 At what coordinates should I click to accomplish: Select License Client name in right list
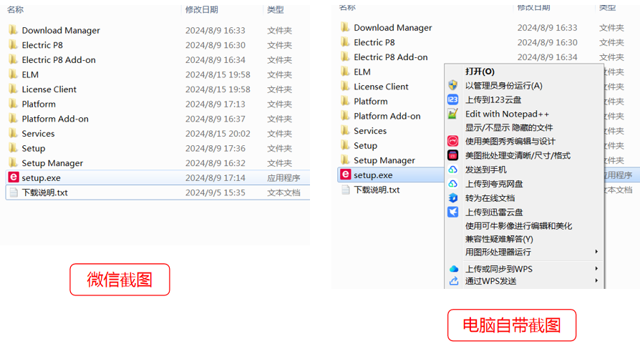pyautogui.click(x=381, y=87)
